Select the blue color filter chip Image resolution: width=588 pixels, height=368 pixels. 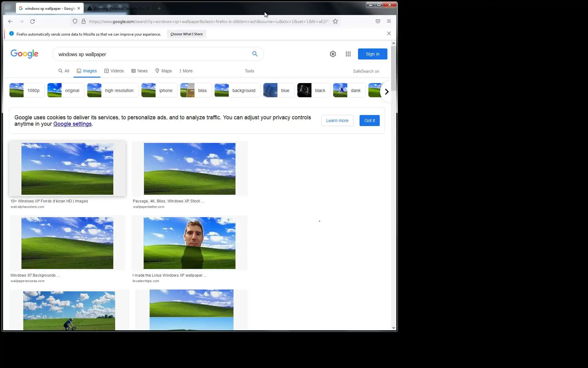(x=278, y=90)
